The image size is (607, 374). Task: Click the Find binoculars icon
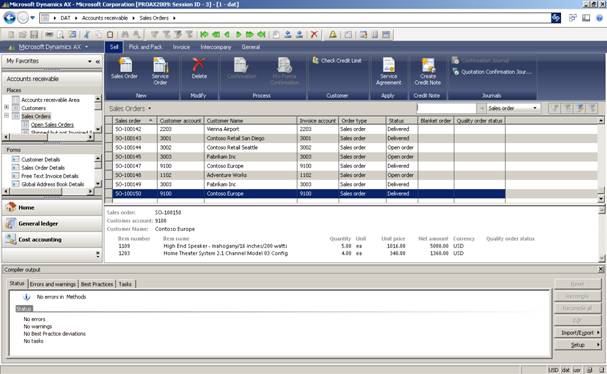click(x=125, y=34)
